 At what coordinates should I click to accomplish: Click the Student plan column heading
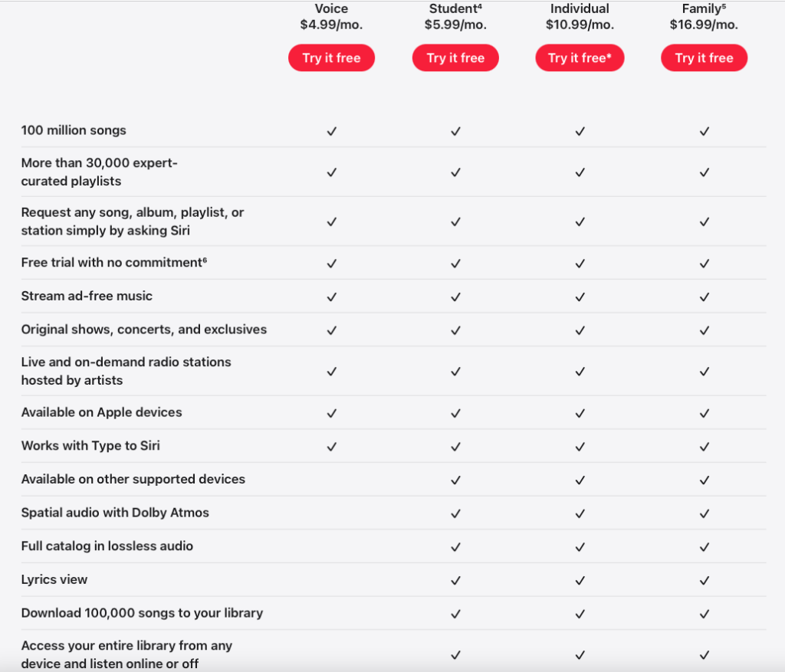pyautogui.click(x=453, y=9)
